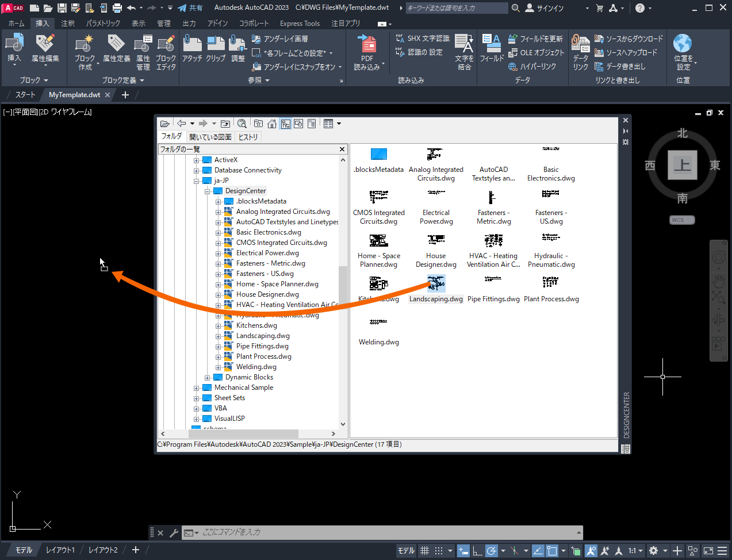Screen dimensions: 732x560
Task: Switch to 開いている図面 tab in DesignCenter
Action: point(210,137)
